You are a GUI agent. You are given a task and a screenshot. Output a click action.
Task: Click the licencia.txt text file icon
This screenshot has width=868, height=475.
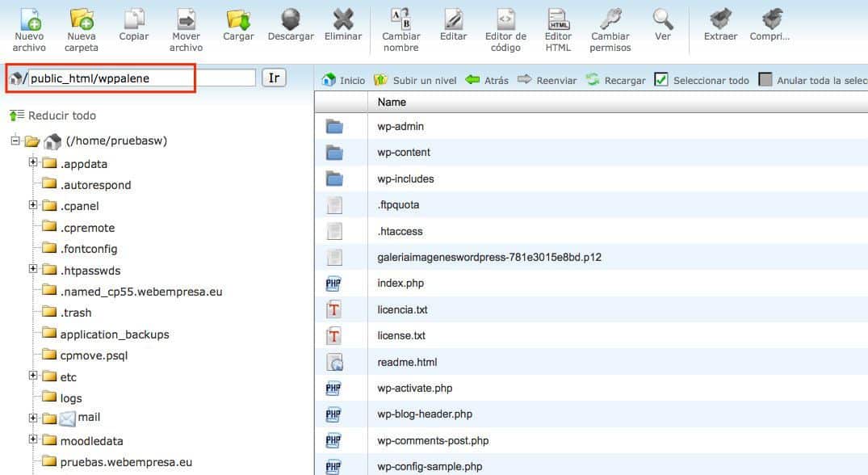[333, 309]
